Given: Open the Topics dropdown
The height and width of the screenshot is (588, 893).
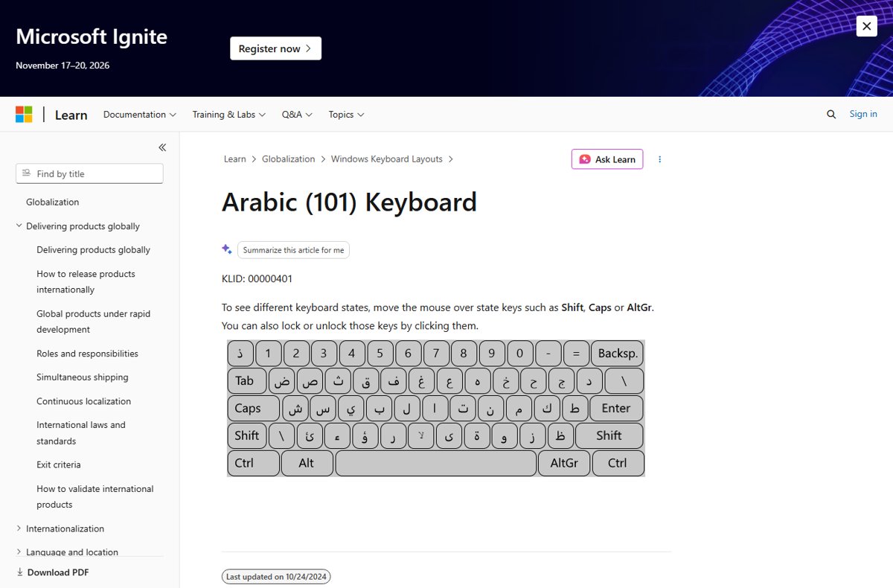Looking at the screenshot, I should [346, 115].
